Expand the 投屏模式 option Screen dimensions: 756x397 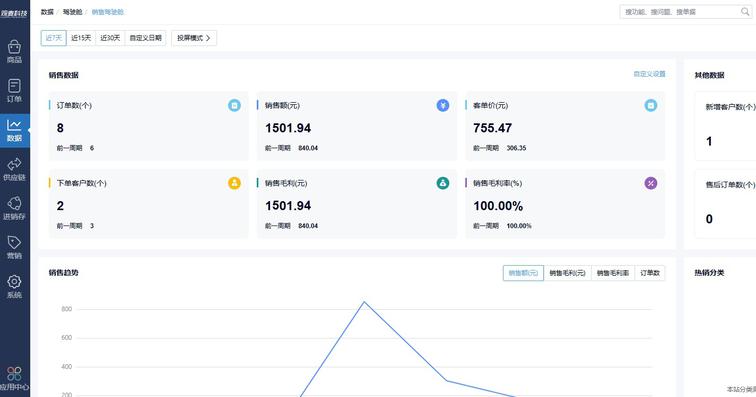[x=194, y=38]
